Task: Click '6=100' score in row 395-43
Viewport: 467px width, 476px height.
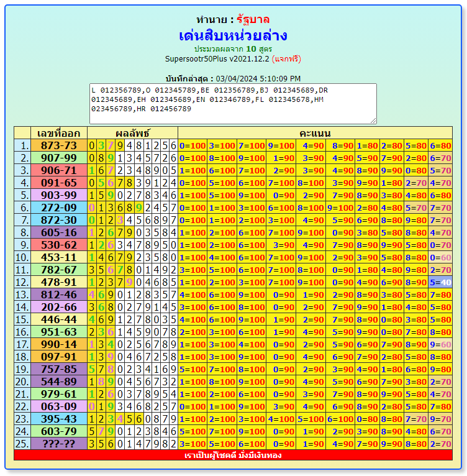Action: (340, 419)
